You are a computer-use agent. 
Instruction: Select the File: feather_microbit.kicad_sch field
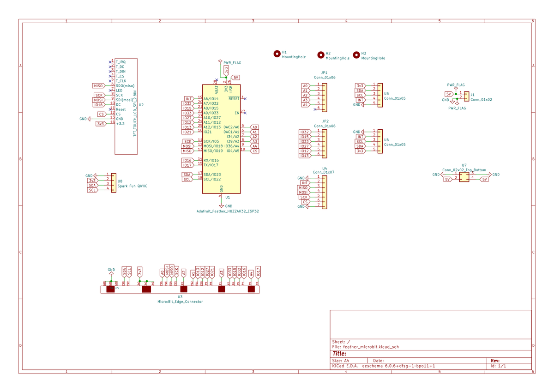click(365, 347)
